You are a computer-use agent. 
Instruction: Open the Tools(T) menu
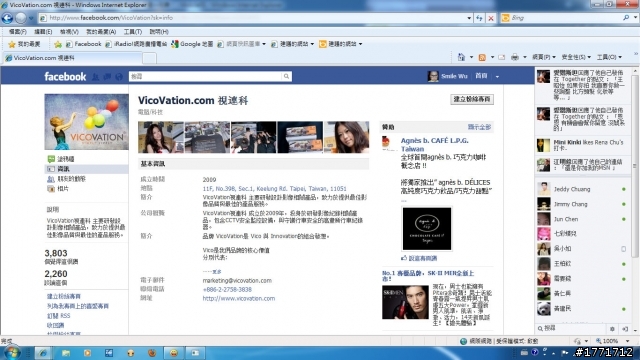pos(133,31)
